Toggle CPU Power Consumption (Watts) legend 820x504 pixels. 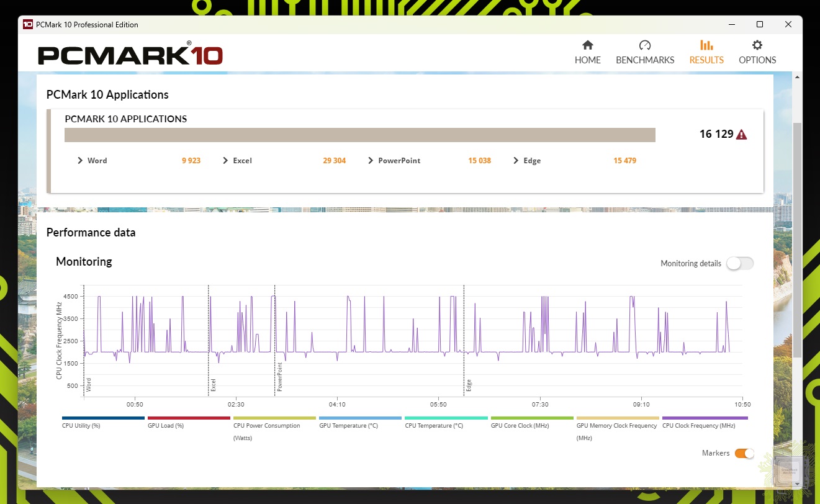(x=274, y=428)
